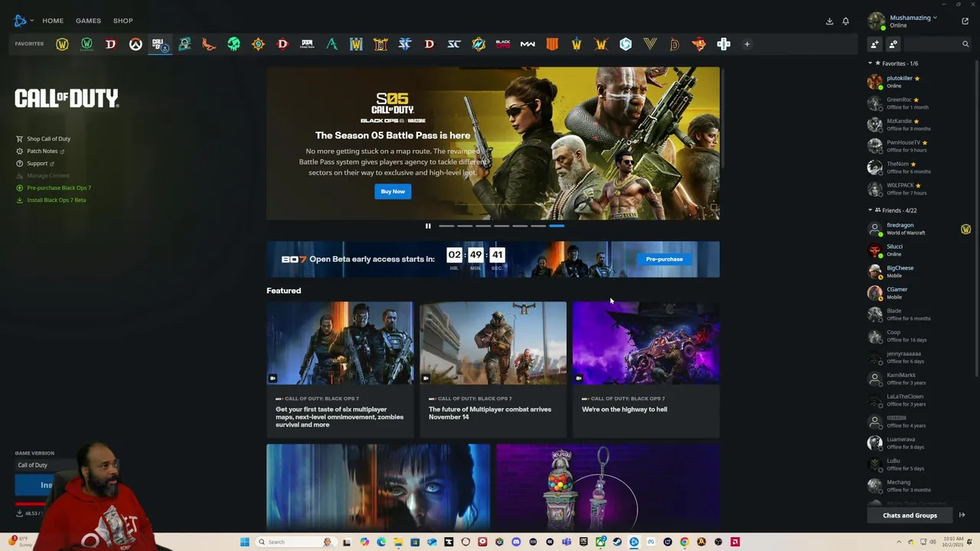
Task: Collapse the Friends - 4/22 group
Action: (870, 210)
